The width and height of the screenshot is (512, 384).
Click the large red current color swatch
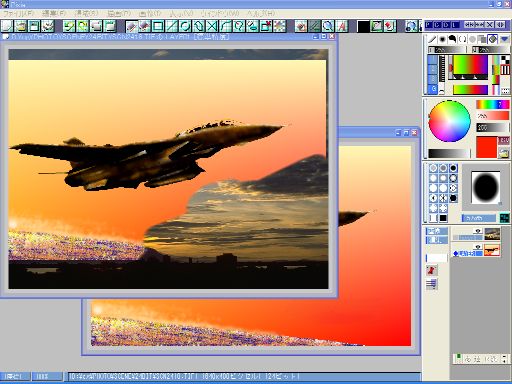pyautogui.click(x=486, y=147)
